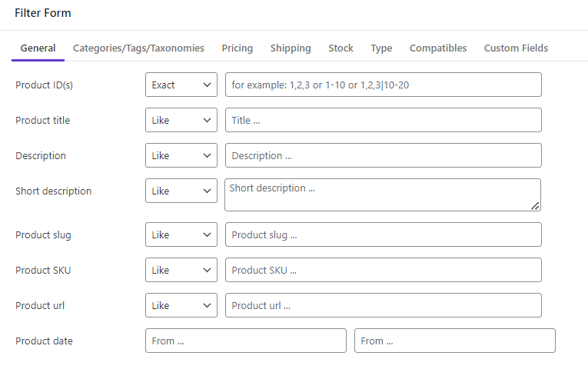
Task: Open the Short description Like dropdown
Action: pyautogui.click(x=181, y=191)
